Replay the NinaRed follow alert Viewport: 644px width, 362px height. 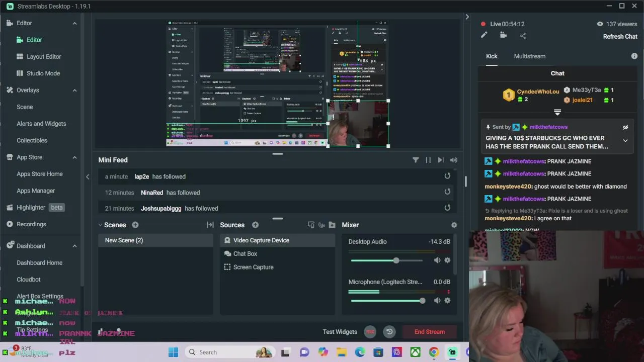click(447, 192)
